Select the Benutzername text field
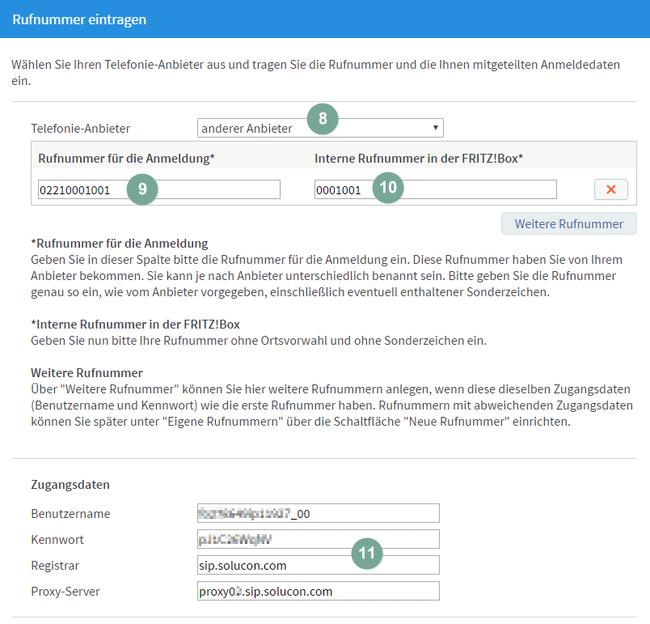 (318, 513)
